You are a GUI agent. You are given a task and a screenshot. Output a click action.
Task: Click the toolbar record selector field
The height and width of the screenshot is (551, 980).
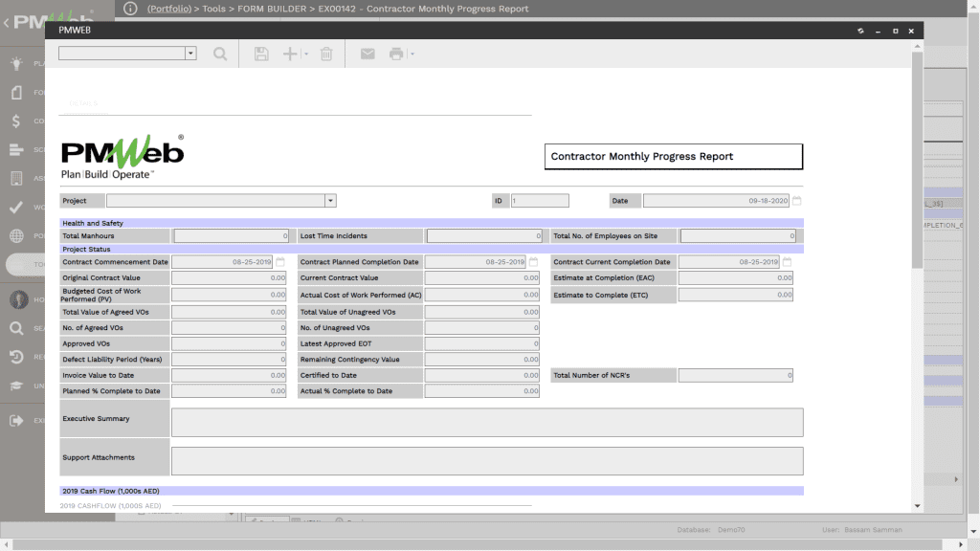tap(122, 54)
